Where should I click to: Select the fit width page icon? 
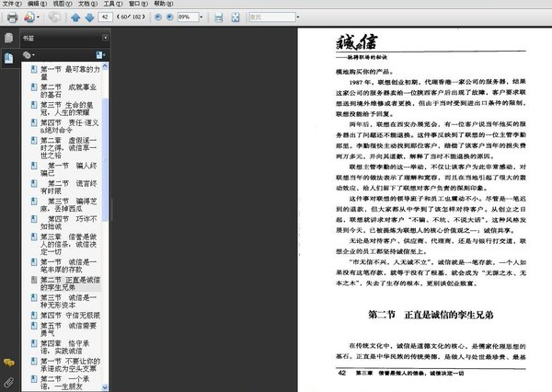(219, 17)
